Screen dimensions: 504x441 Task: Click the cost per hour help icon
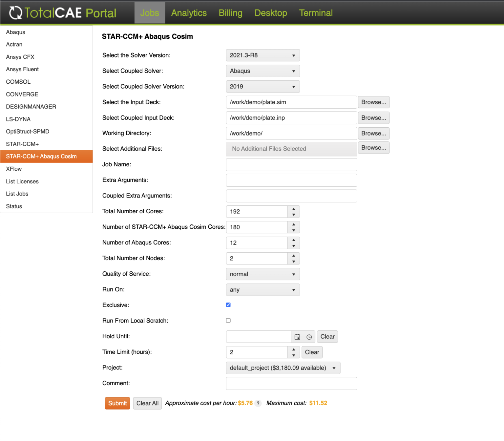(258, 403)
